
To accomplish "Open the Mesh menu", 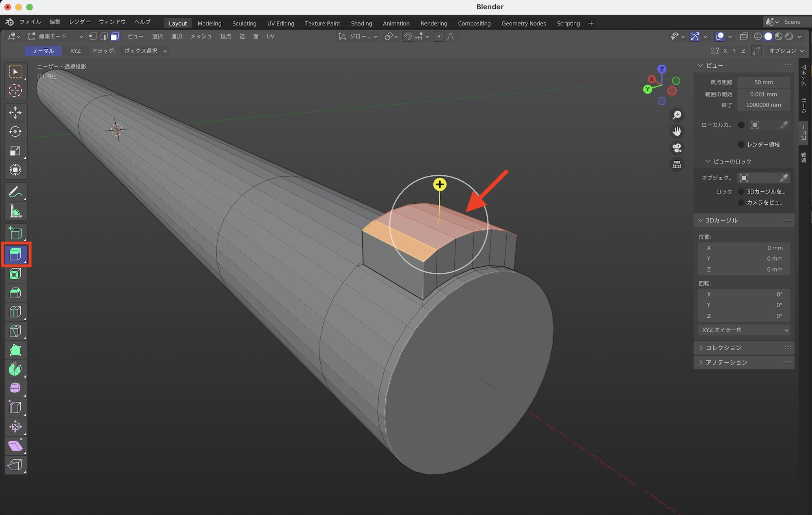I will tap(201, 37).
